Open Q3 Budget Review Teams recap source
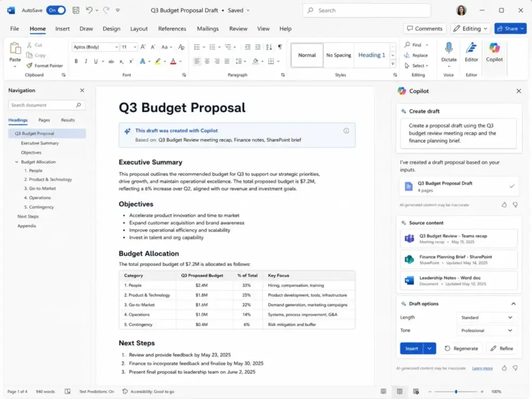 [459, 238]
